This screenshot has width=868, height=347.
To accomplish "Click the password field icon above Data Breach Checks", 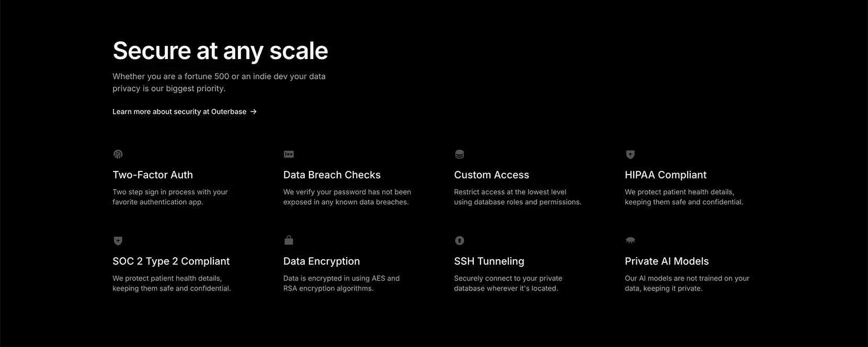I will 289,154.
